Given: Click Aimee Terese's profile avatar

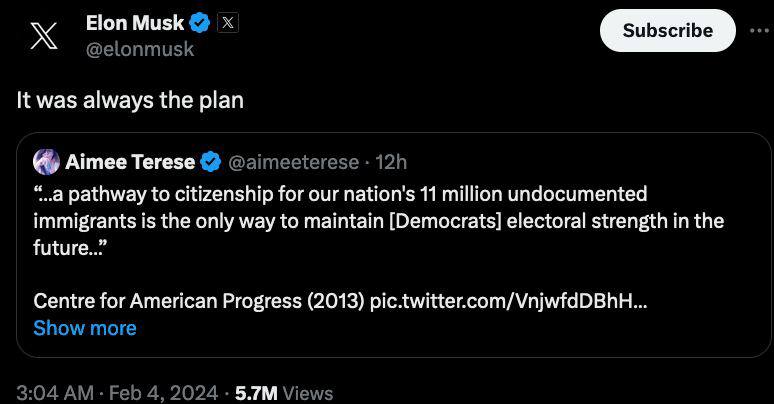Looking at the screenshot, I should coord(46,161).
